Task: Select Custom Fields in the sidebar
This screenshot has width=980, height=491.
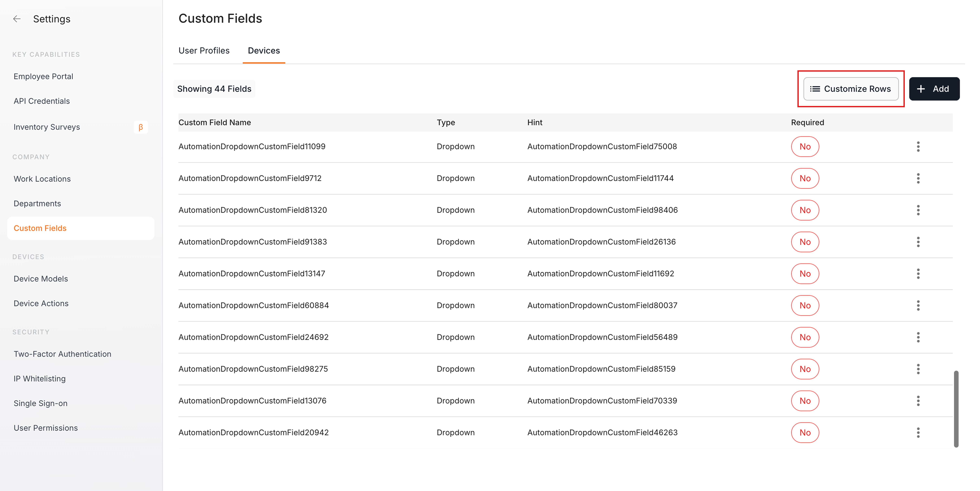Action: pos(81,228)
